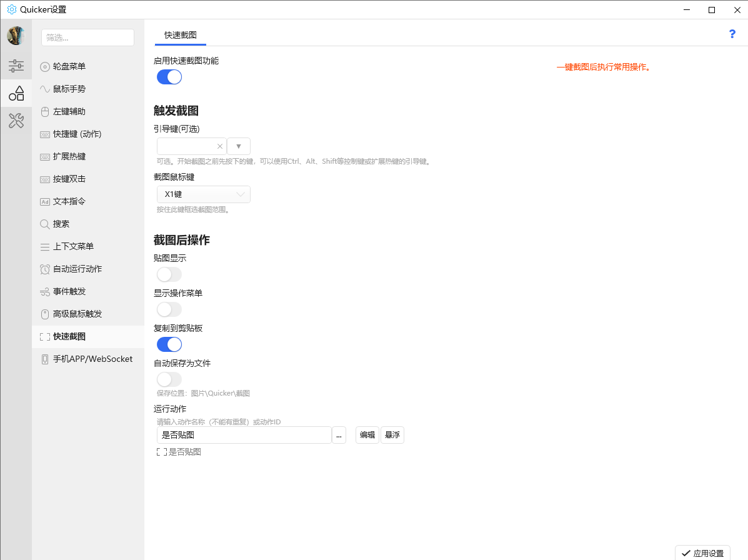748x560 pixels.
Task: Select the shapes trigger-settings section icon
Action: click(x=16, y=94)
